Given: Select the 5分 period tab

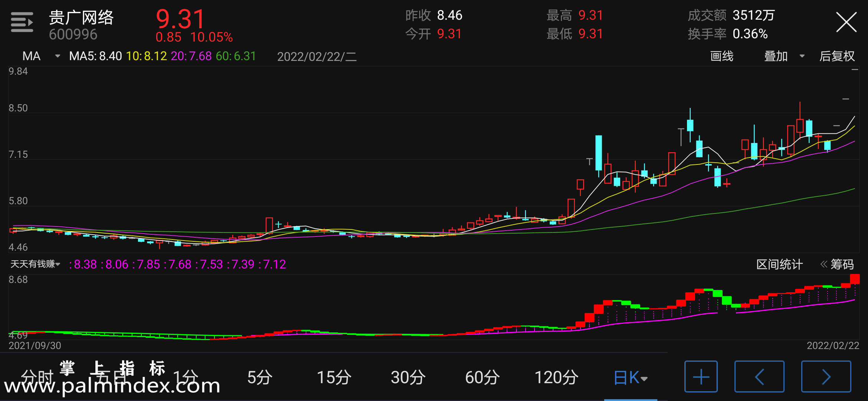Looking at the screenshot, I should (260, 378).
